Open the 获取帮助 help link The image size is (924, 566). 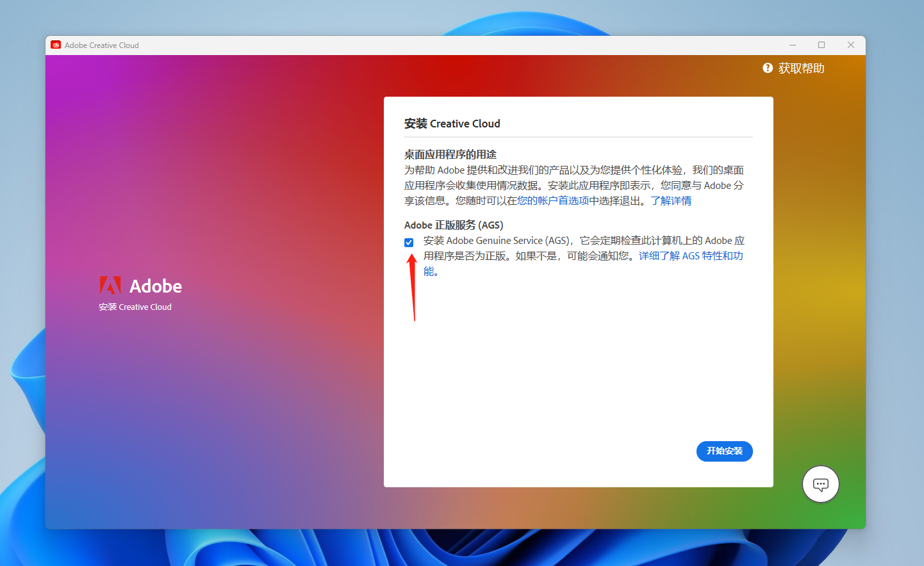coord(801,68)
